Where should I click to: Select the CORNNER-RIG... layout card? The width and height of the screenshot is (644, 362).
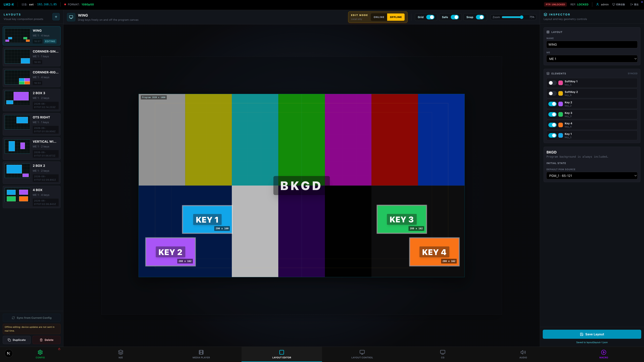point(31,77)
